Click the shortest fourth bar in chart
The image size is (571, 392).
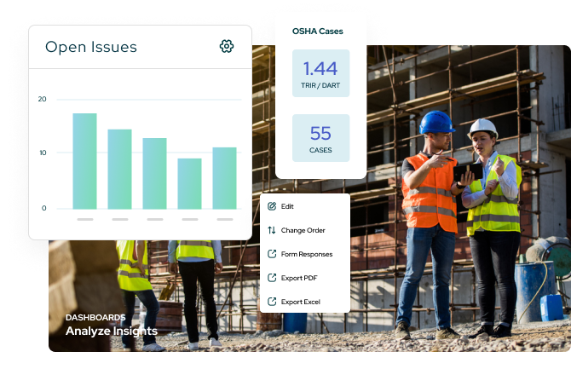pos(189,183)
